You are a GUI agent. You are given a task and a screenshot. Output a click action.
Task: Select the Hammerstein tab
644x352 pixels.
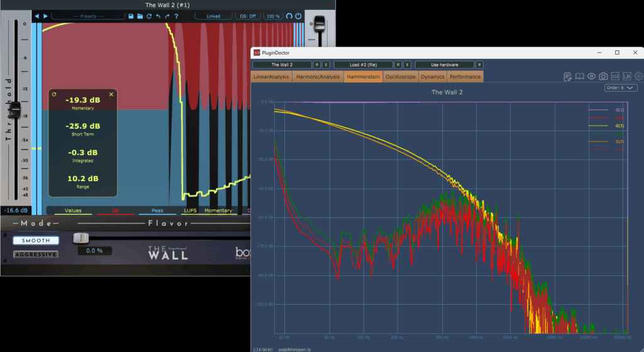(x=363, y=77)
